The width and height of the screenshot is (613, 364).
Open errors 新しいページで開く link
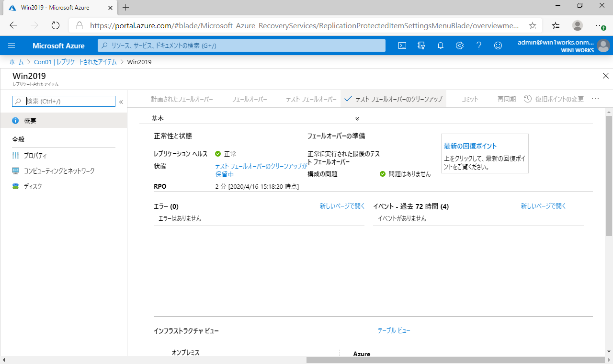[342, 206]
